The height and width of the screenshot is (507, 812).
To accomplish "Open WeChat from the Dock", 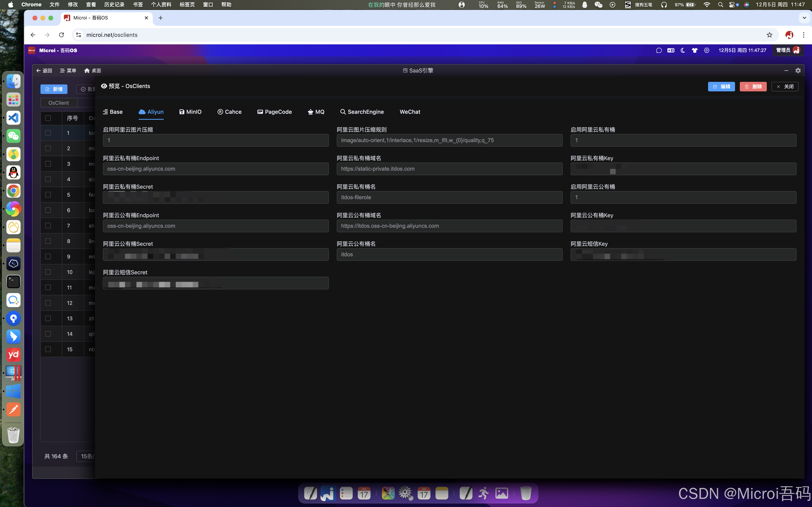I will (13, 136).
